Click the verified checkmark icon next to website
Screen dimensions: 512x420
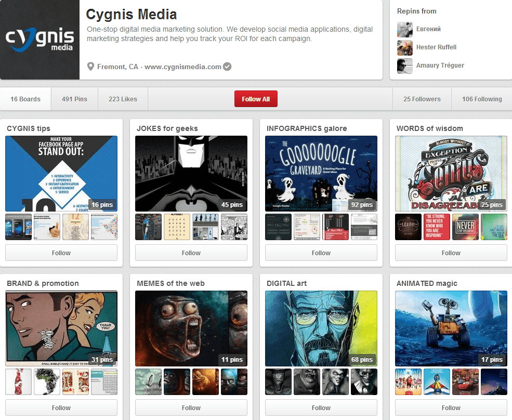point(227,67)
